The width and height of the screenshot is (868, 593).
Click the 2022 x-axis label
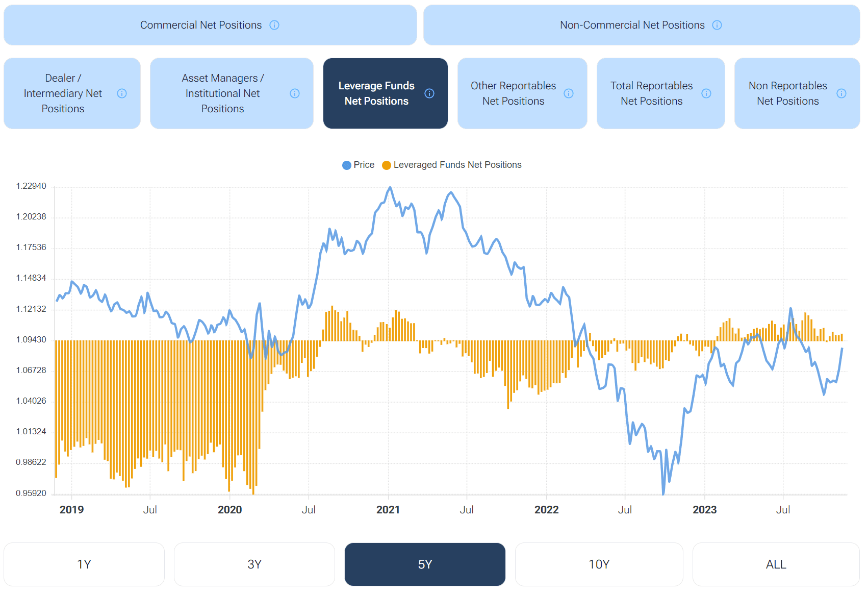546,510
